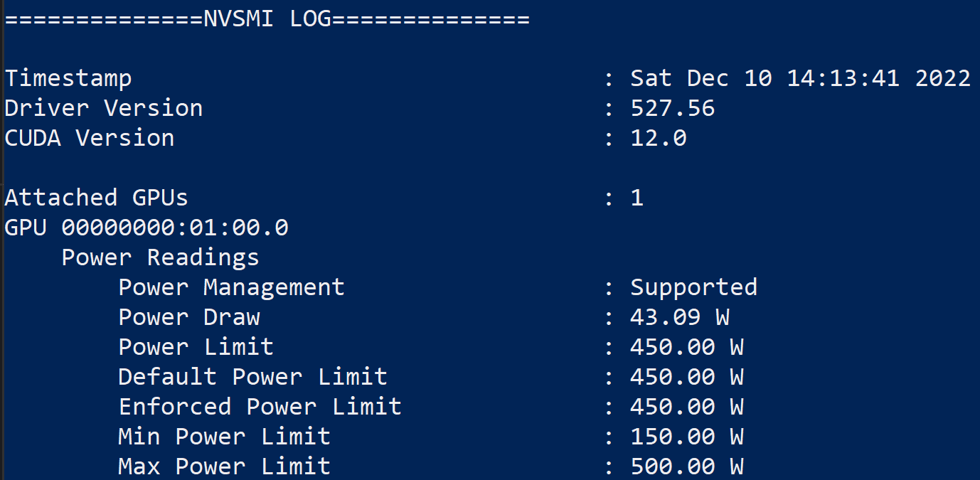Viewport: 980px width, 480px height.
Task: Click the Max Power Limit value 500.00 W
Action: tap(686, 466)
